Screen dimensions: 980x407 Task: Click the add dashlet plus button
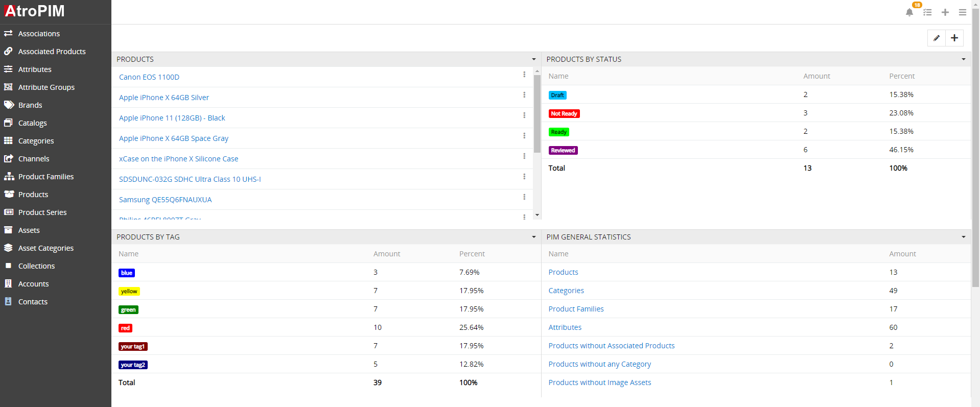(x=954, y=38)
